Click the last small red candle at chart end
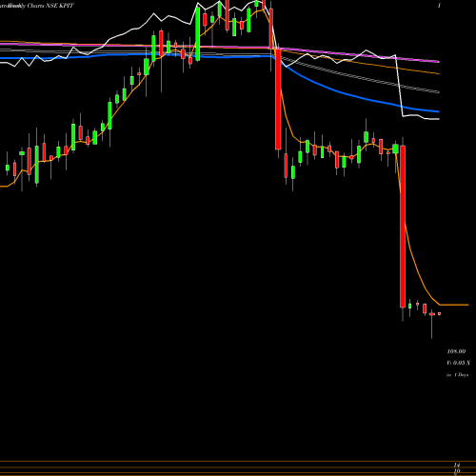 tap(440, 313)
